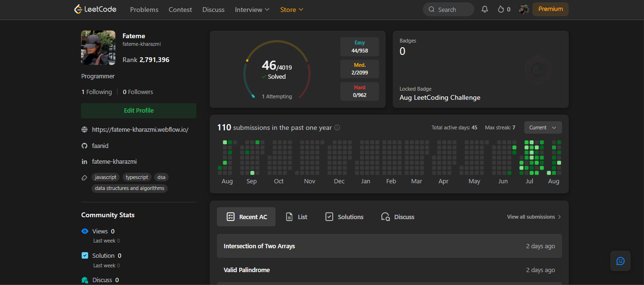Click the typescript skill tag

pos(137,177)
